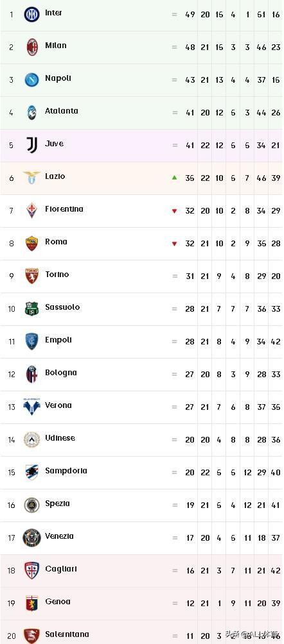Screen dimensions: 284x644
Task: Select the Atalanta club badge
Action: coord(32,112)
